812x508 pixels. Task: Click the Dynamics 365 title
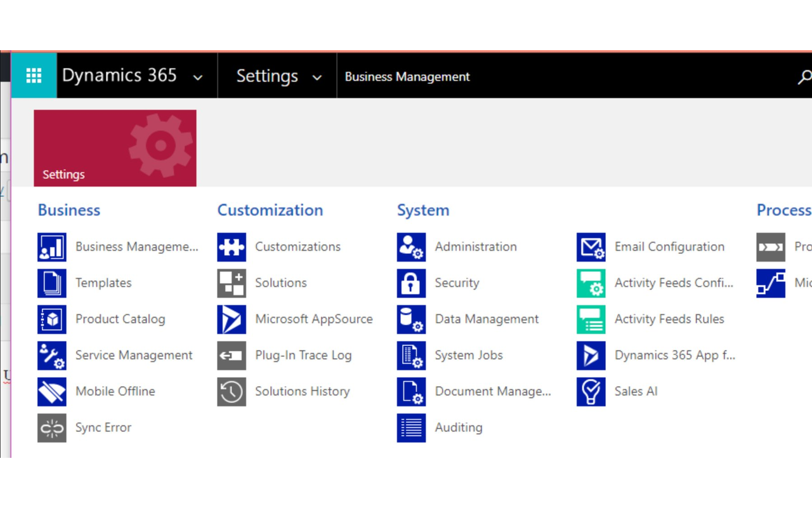(x=119, y=76)
